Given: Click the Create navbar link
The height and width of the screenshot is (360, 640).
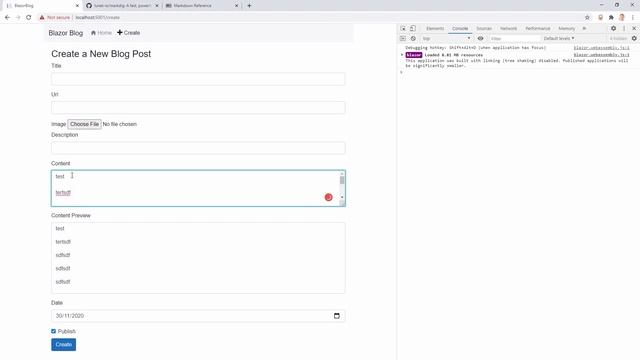Looking at the screenshot, I should 129,33.
